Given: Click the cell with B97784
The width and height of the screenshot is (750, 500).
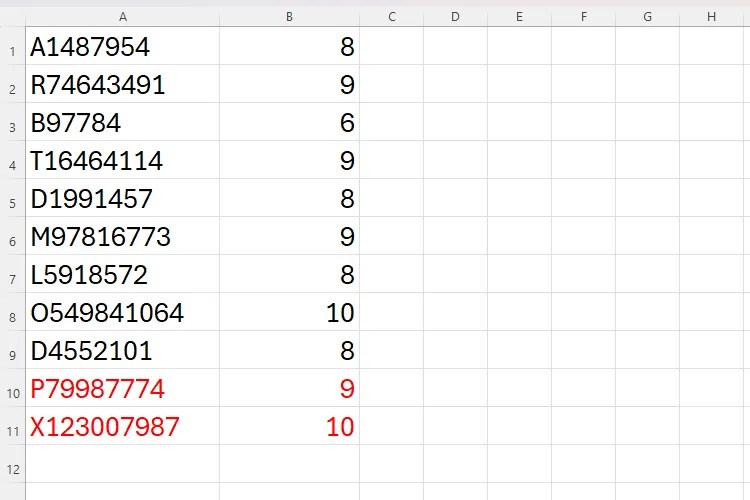Looking at the screenshot, I should click(122, 122).
